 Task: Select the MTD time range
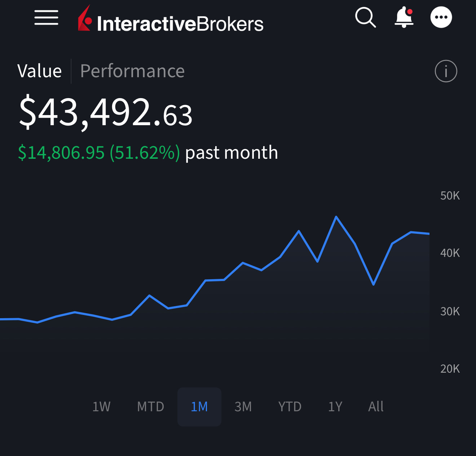point(150,407)
